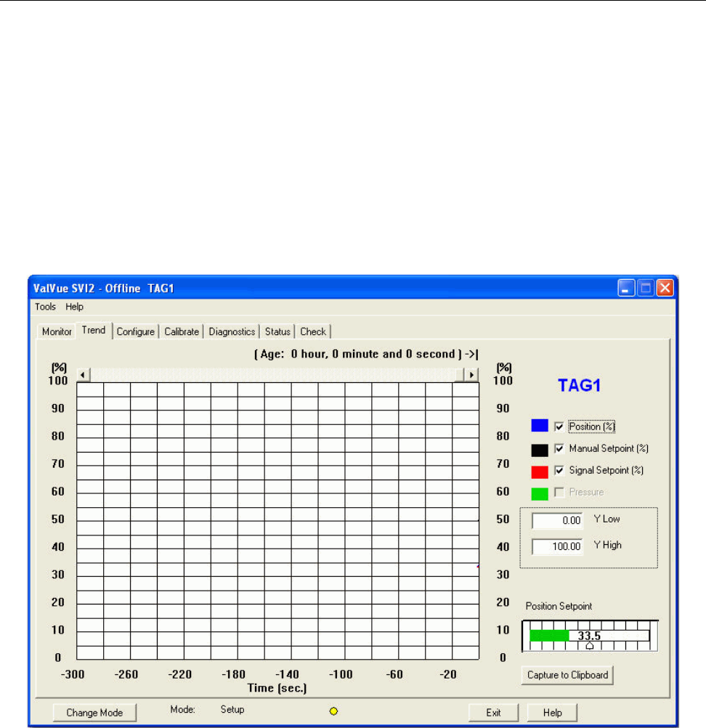Click the red Signal Setpoint swatch
This screenshot has width=706, height=728.
click(540, 472)
